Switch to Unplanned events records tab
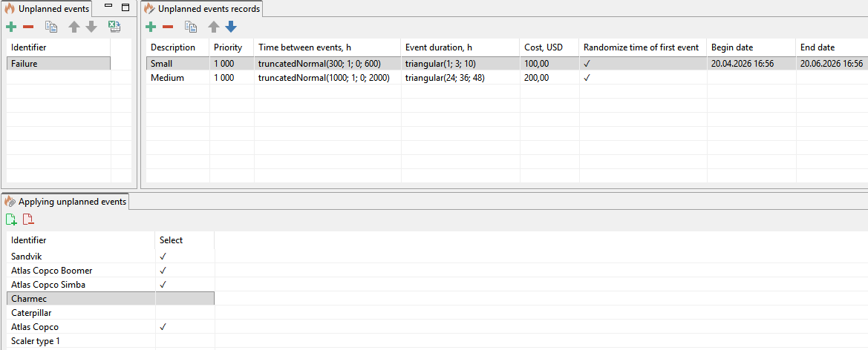868x350 pixels. pos(202,8)
